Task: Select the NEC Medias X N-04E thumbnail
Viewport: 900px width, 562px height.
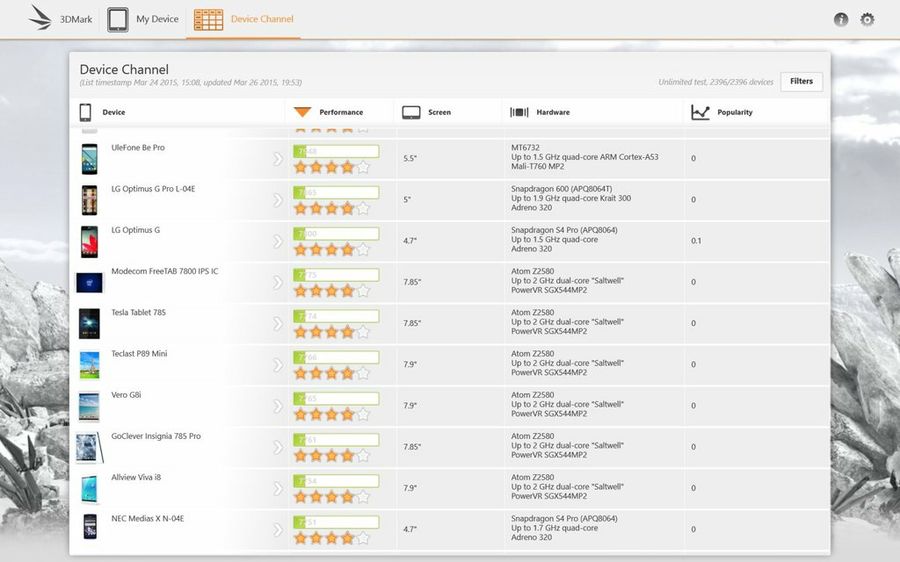Action: 89,529
